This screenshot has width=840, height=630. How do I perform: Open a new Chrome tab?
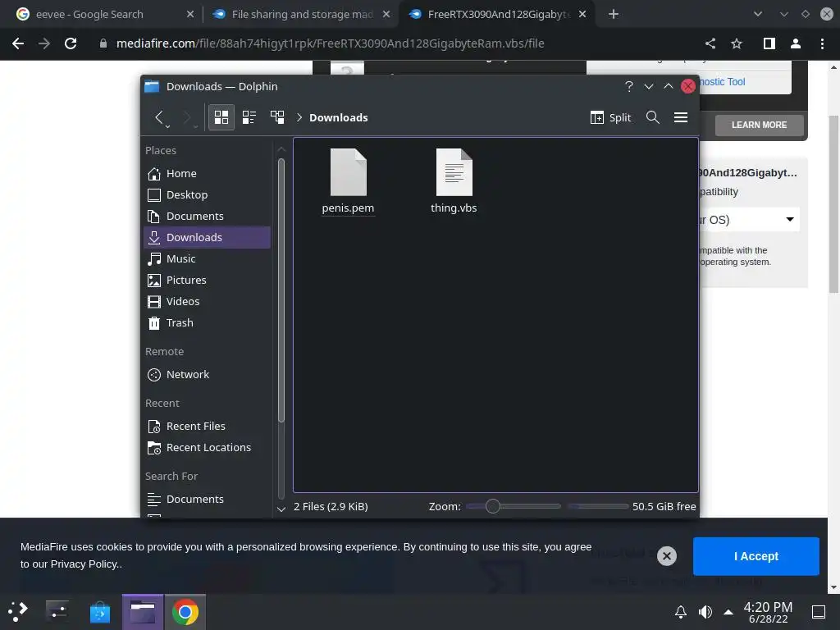point(614,15)
